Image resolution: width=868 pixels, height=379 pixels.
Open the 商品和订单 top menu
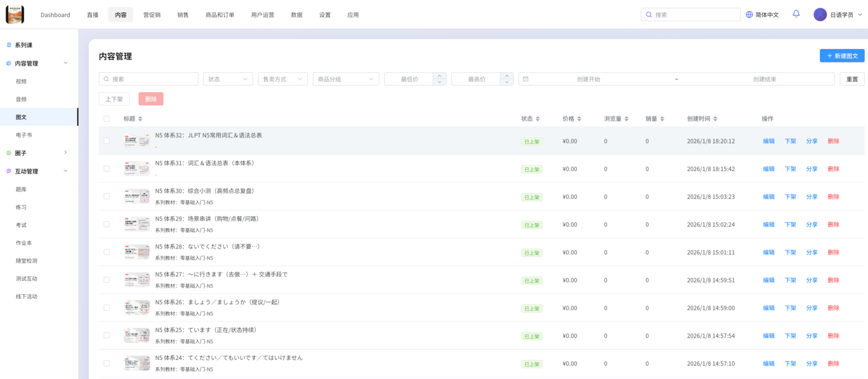[x=220, y=15]
